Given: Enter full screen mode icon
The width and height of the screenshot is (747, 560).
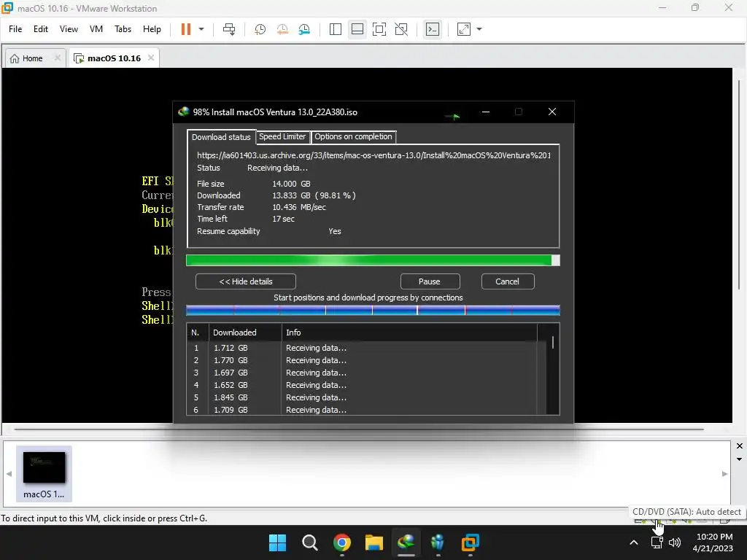Looking at the screenshot, I should point(379,29).
